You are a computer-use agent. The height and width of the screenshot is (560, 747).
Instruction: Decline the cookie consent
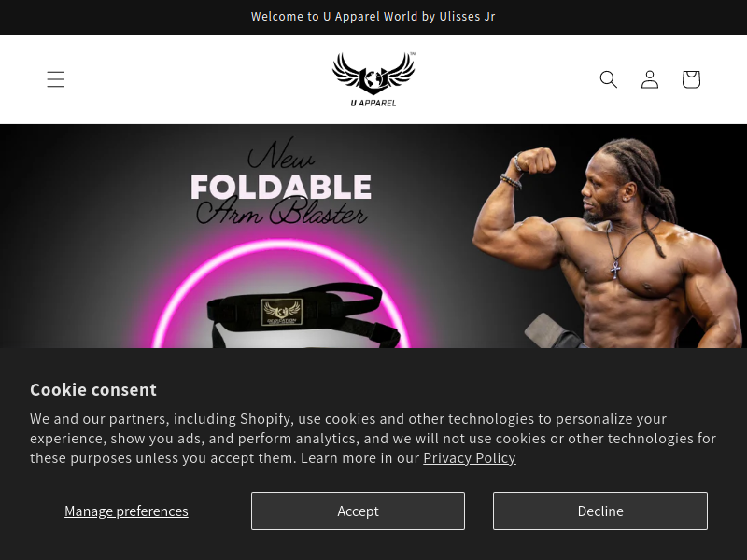pos(600,511)
